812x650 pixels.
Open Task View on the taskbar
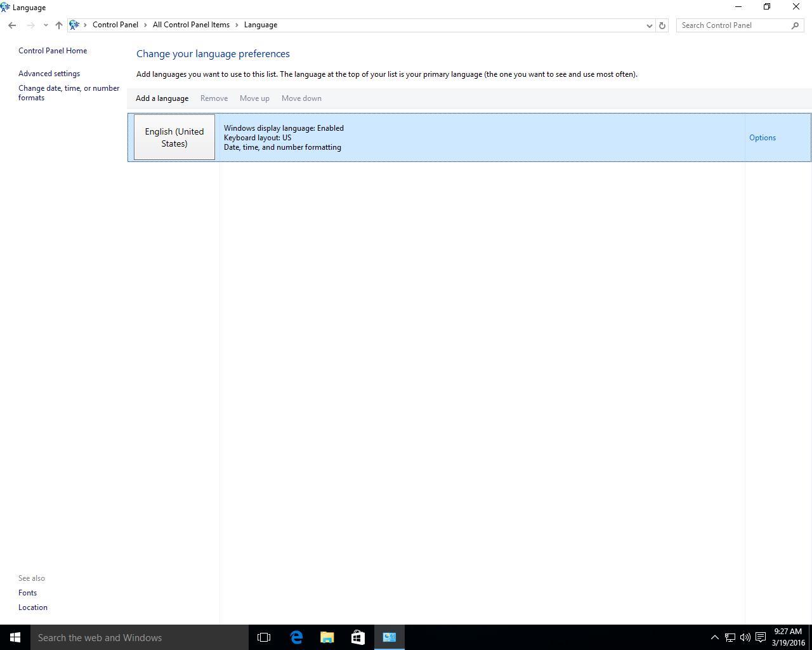coord(264,637)
